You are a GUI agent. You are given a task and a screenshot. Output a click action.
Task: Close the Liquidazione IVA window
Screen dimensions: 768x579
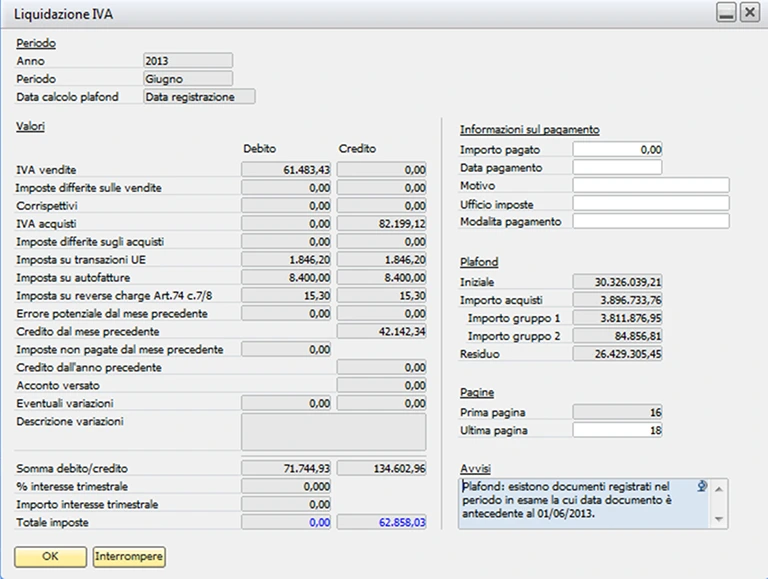(x=749, y=12)
